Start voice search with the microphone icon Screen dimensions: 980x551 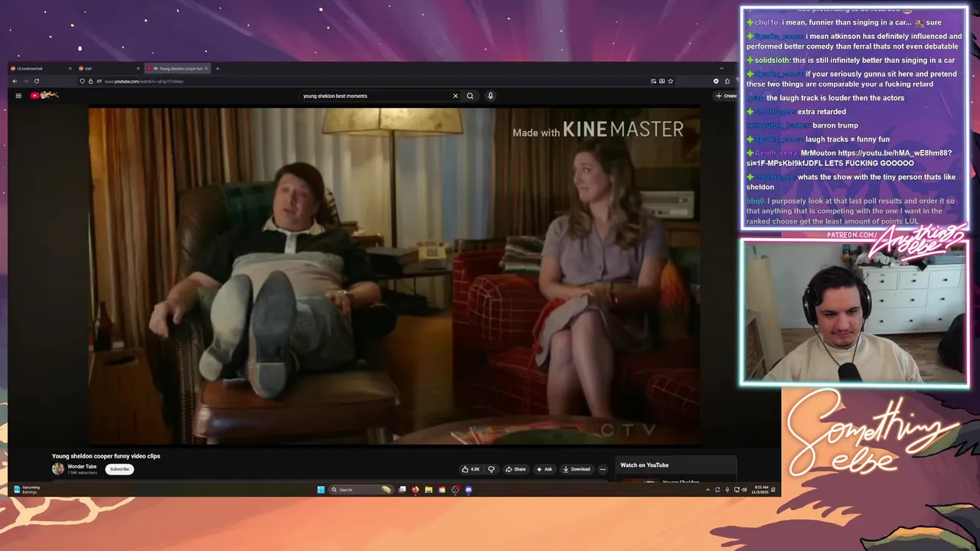point(490,96)
